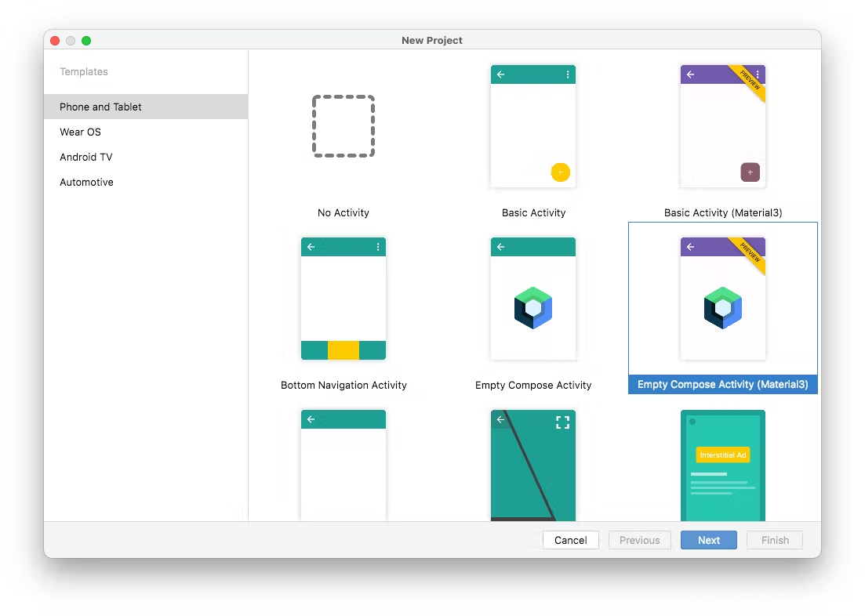Click the Previous button
This screenshot has height=616, width=865.
point(639,540)
